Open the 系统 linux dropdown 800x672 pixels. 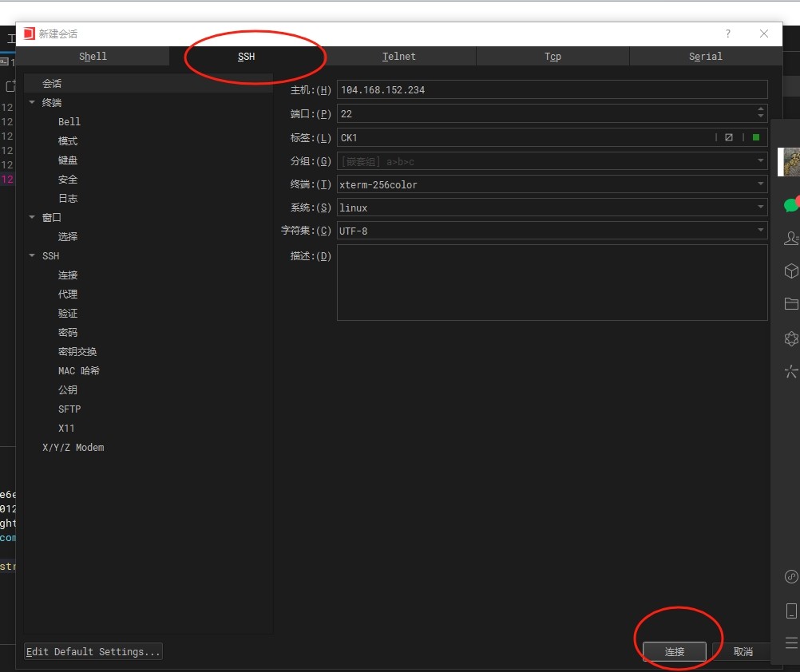point(760,208)
